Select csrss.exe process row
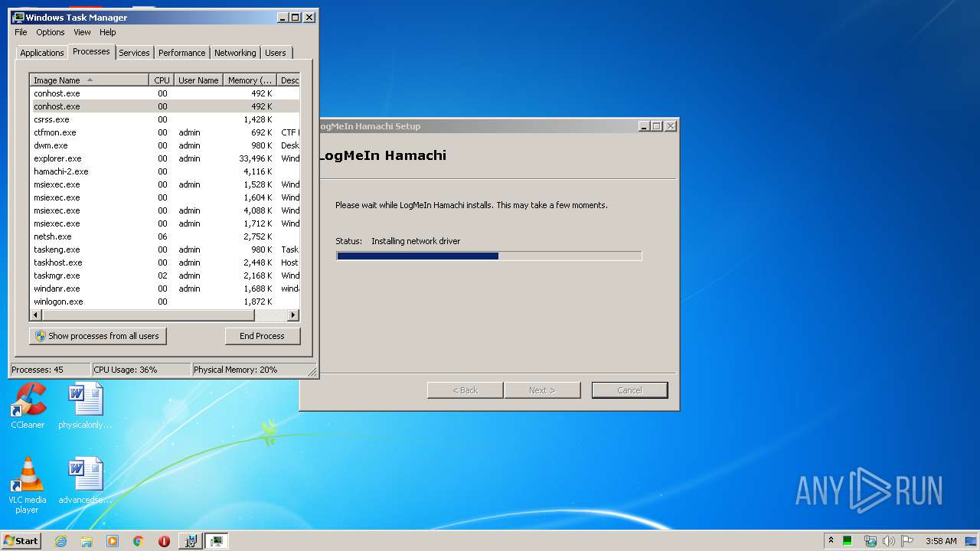 165,119
